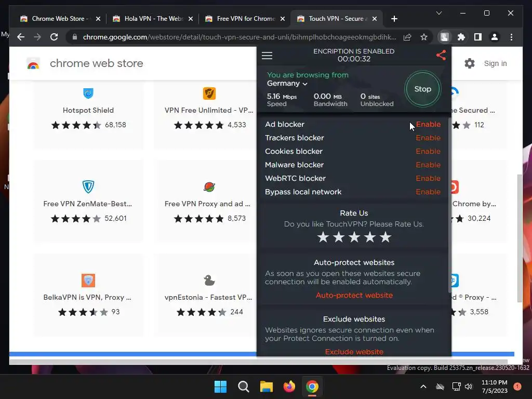Open the network icon in system tray
532x399 pixels.
point(456,387)
